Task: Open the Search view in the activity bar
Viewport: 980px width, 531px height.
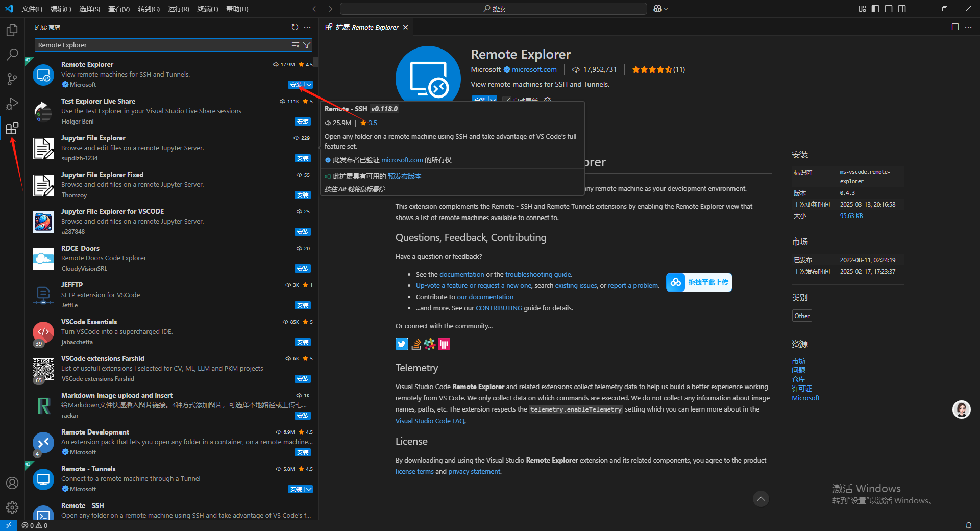Action: (x=12, y=55)
